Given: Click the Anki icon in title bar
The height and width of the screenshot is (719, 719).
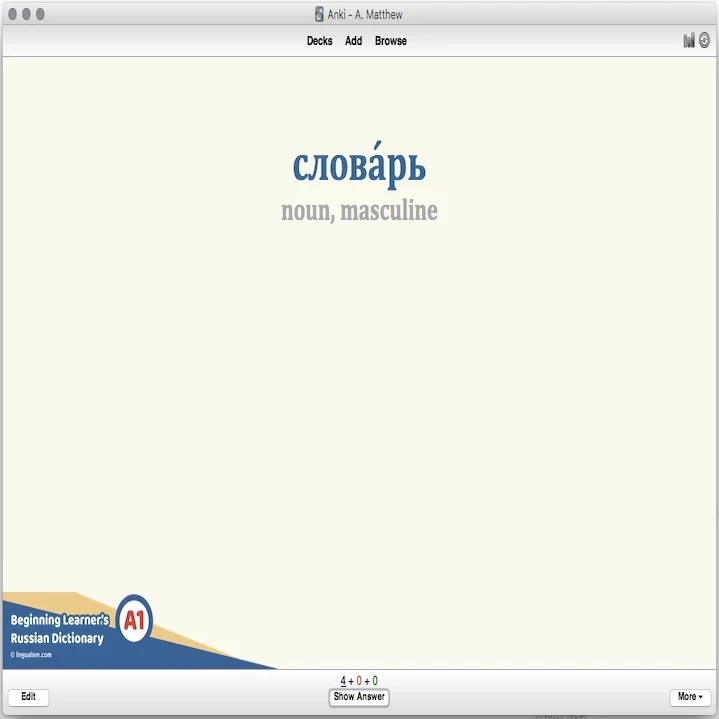Looking at the screenshot, I should pyautogui.click(x=319, y=14).
